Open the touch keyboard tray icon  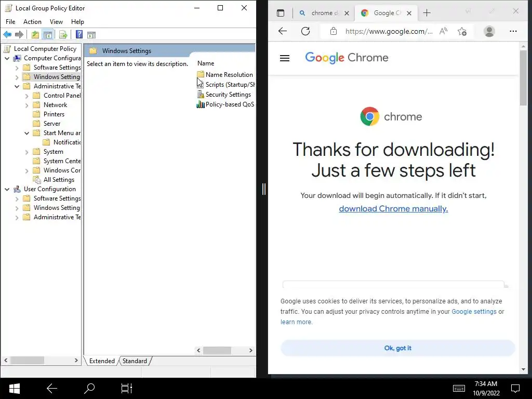[x=459, y=389]
